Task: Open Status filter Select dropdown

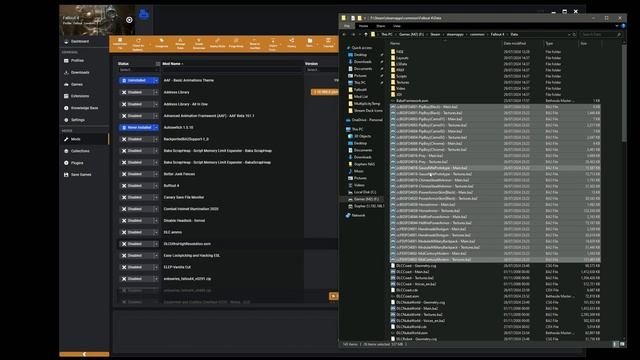Action: click(x=138, y=70)
